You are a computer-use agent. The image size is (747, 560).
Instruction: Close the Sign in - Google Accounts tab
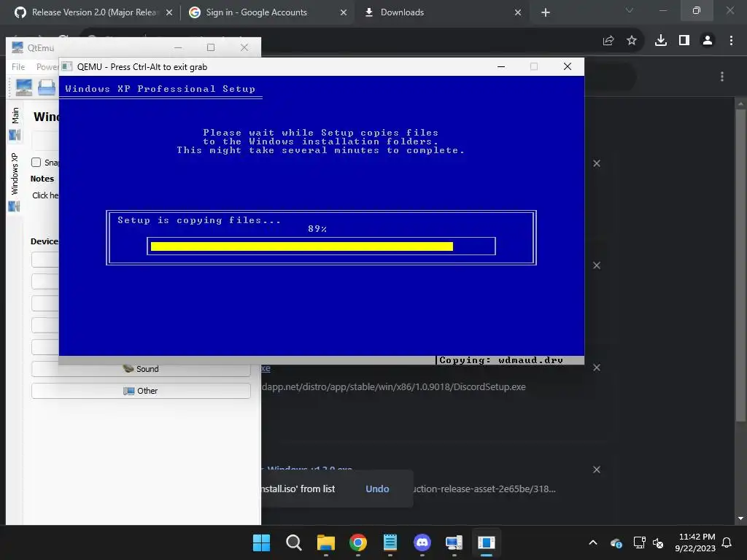[x=344, y=13]
